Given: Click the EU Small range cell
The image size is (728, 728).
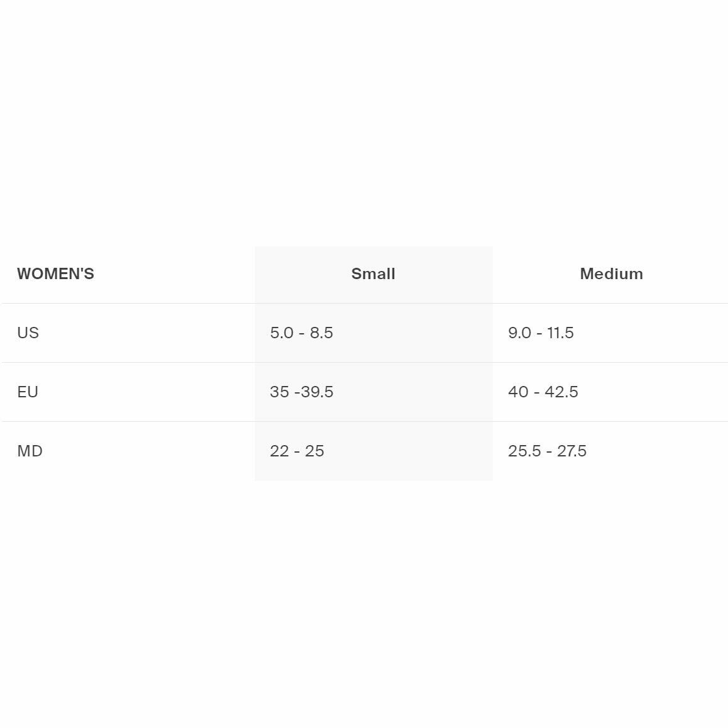Looking at the screenshot, I should click(301, 392).
